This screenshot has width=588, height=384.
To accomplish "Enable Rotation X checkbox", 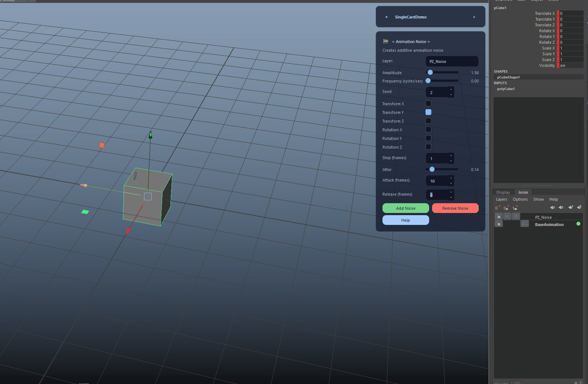I will pos(428,129).
